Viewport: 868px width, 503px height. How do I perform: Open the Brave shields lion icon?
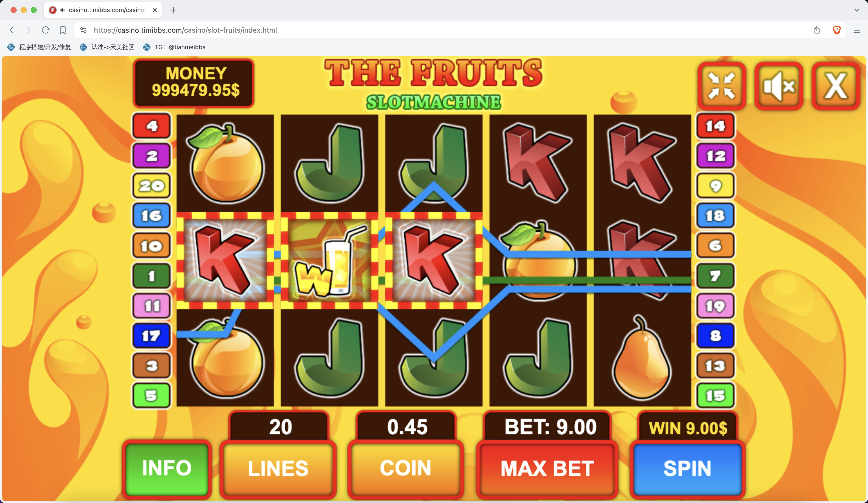[837, 30]
